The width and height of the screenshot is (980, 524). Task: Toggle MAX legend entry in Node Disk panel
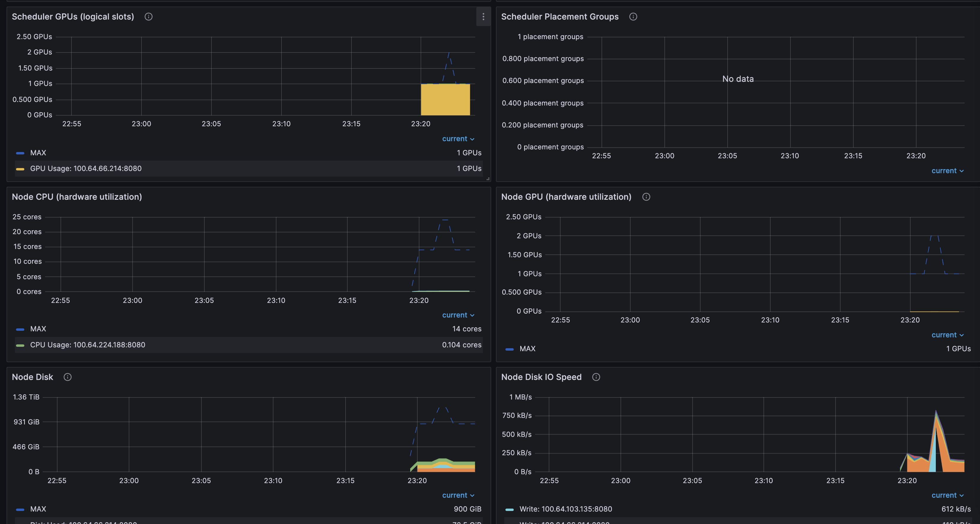[x=38, y=509]
